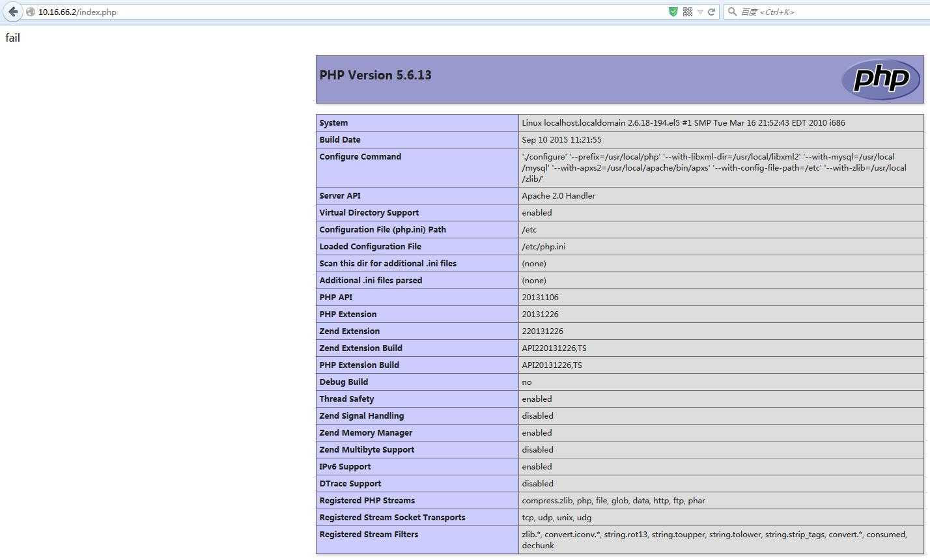The image size is (930, 560).
Task: Select the "Registered PHP Streams" label
Action: pos(367,500)
